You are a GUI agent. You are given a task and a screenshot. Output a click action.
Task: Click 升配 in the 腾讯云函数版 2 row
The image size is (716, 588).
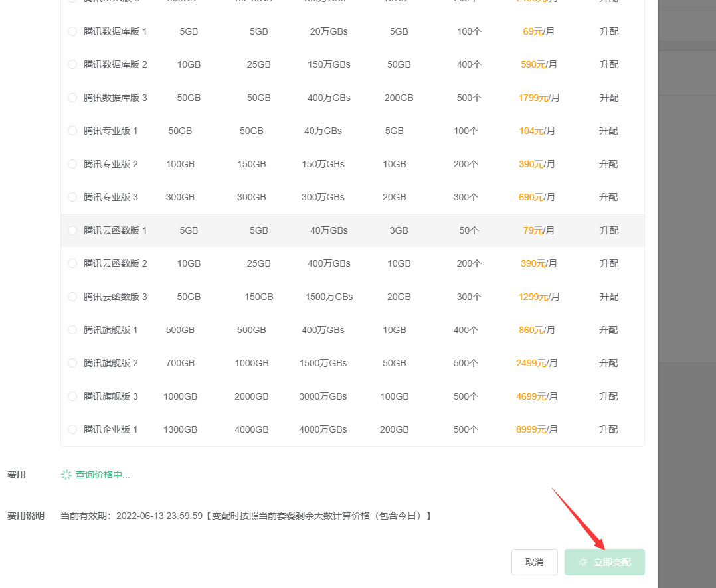(608, 263)
